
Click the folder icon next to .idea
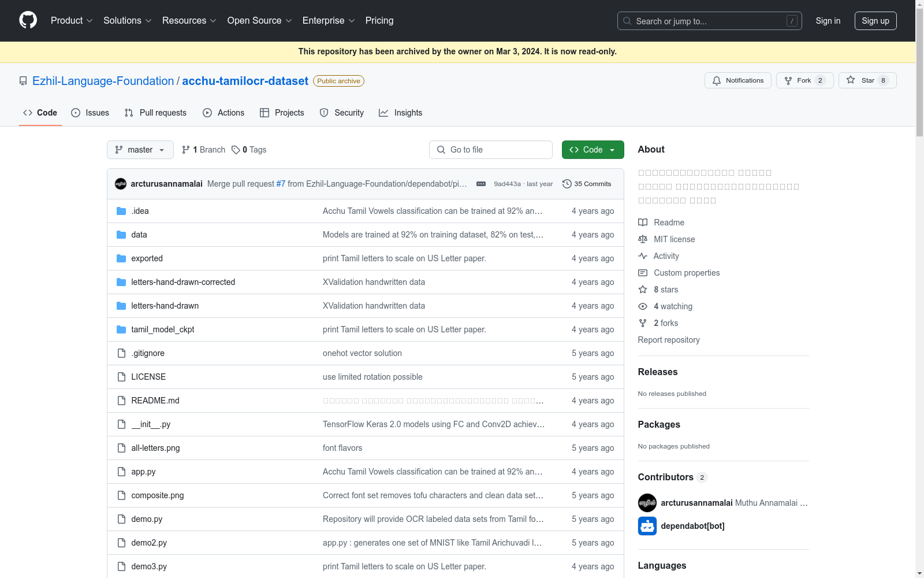(x=121, y=211)
